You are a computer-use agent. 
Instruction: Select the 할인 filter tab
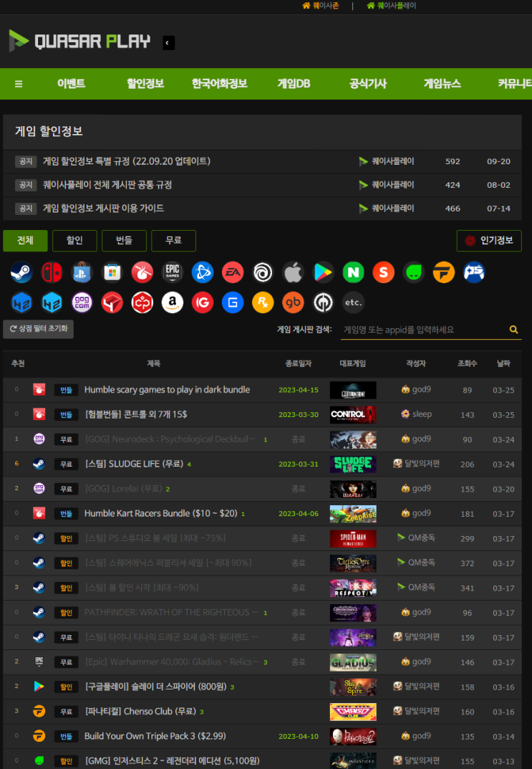pyautogui.click(x=74, y=240)
